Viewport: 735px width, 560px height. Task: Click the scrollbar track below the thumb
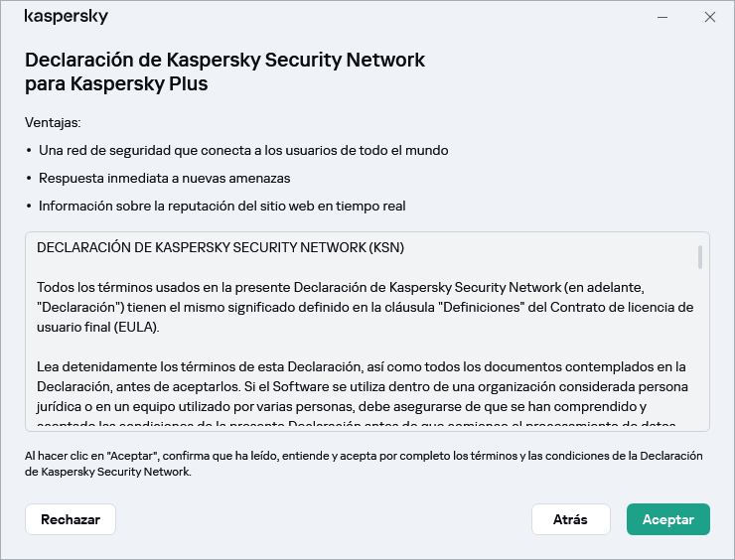tap(700, 357)
